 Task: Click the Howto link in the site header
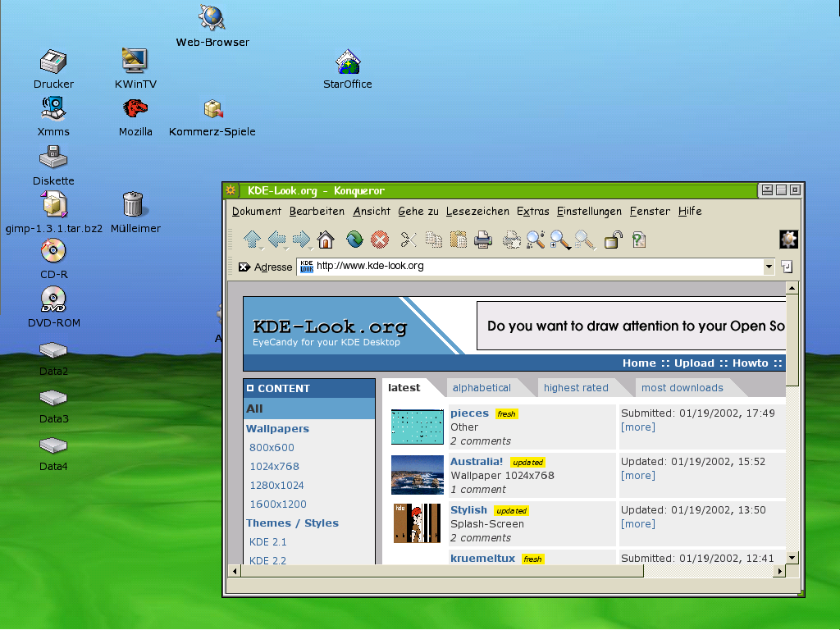[750, 363]
